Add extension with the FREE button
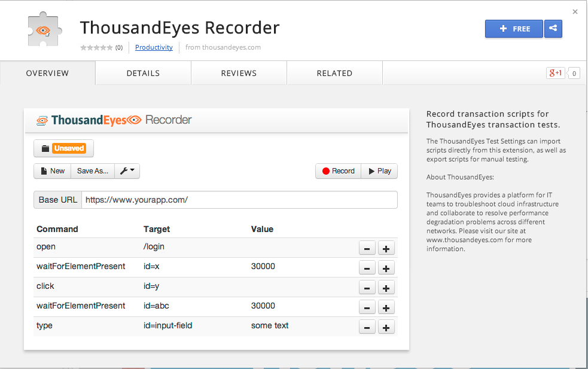 (x=514, y=29)
